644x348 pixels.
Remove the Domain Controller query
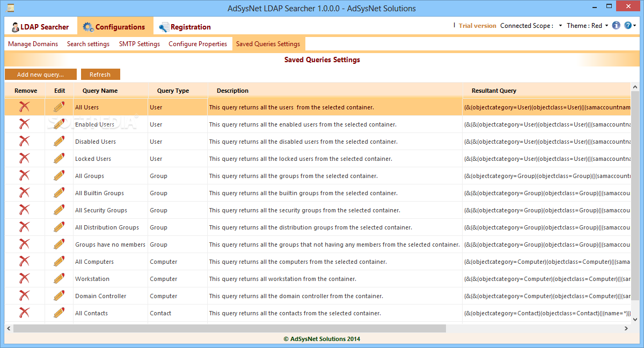tap(24, 296)
